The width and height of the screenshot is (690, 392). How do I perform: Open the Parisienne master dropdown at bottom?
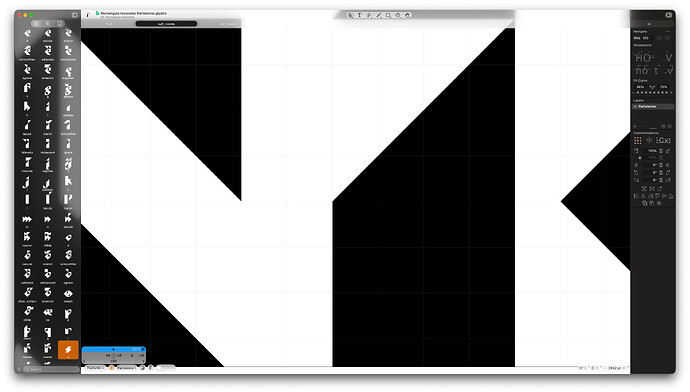click(126, 367)
